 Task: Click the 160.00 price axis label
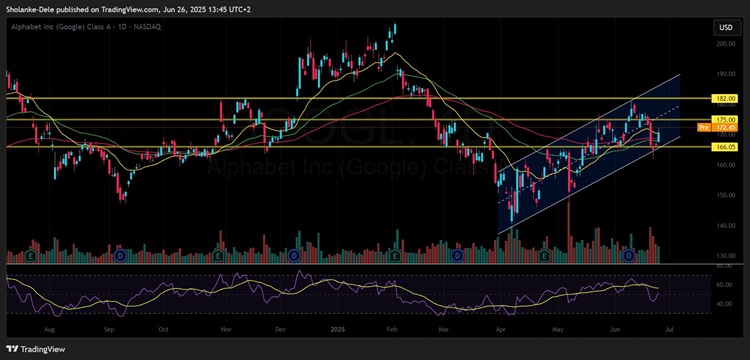(726, 165)
